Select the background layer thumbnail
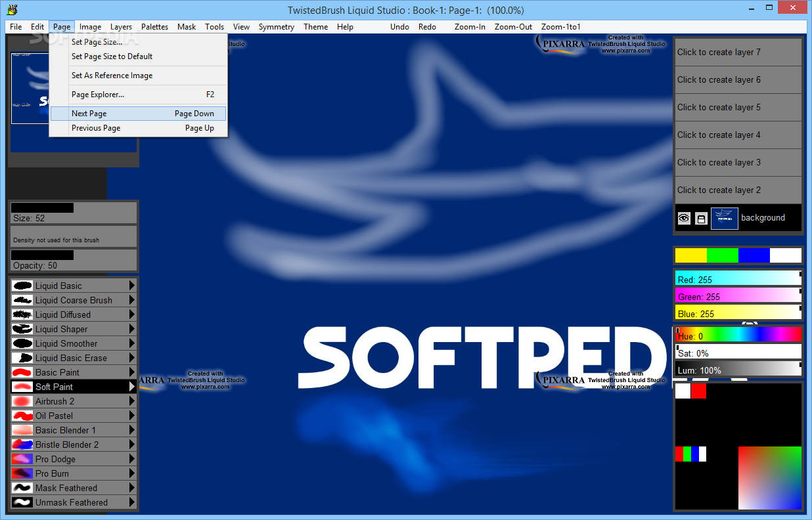812x520 pixels. coord(725,218)
